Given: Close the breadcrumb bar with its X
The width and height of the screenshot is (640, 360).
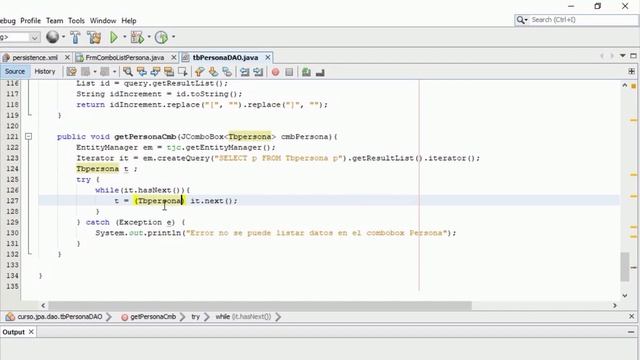Looking at the screenshot, I should coord(631,316).
